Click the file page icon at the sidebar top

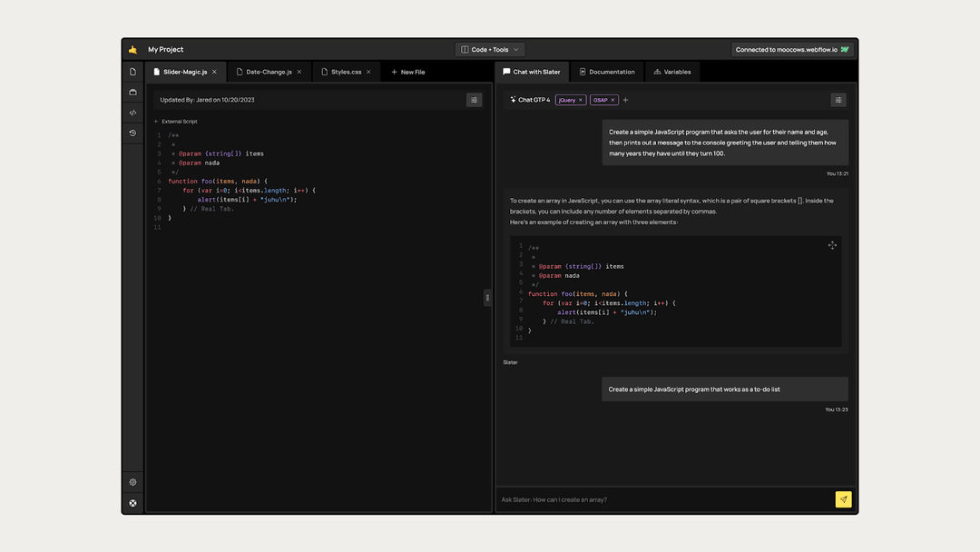(x=132, y=71)
